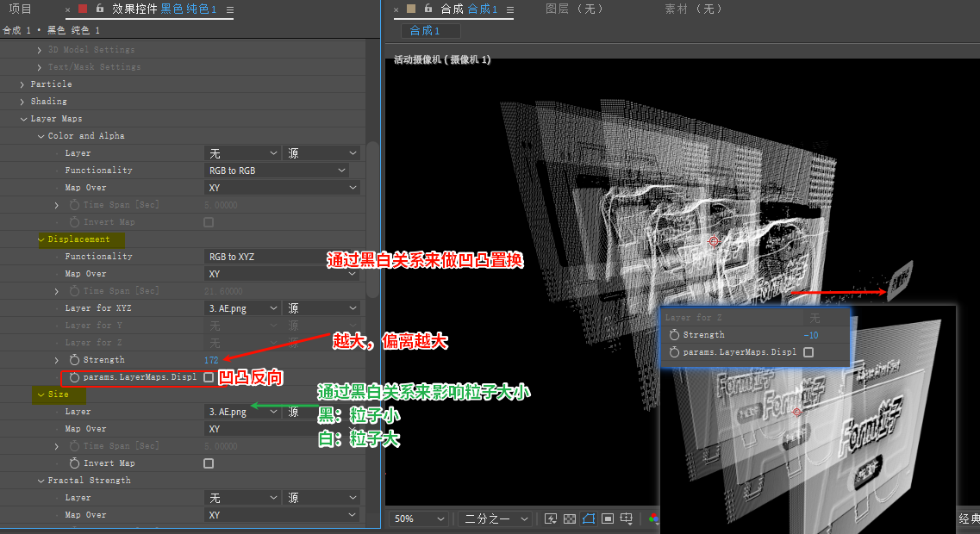The width and height of the screenshot is (980, 534).
Task: Expand the Particle group
Action: [22, 84]
